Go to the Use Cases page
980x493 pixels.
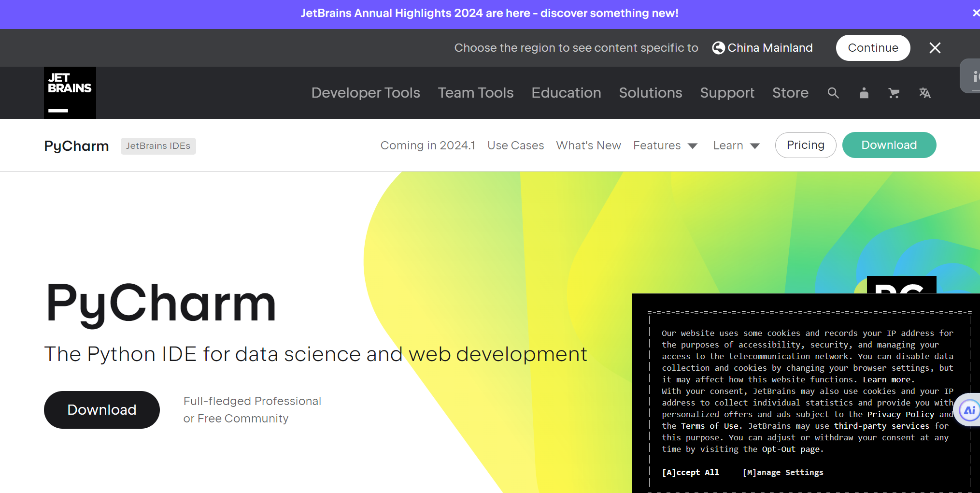coord(515,145)
